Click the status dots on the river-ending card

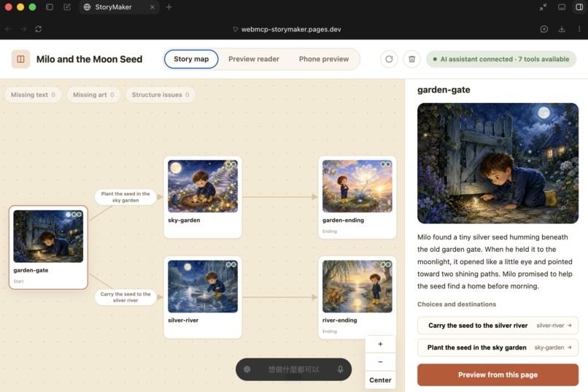[x=385, y=264]
